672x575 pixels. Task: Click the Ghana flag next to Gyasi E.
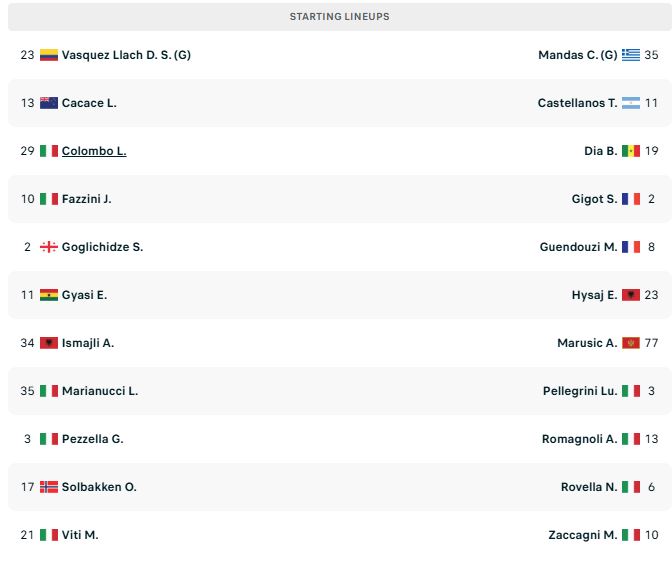[x=49, y=295]
